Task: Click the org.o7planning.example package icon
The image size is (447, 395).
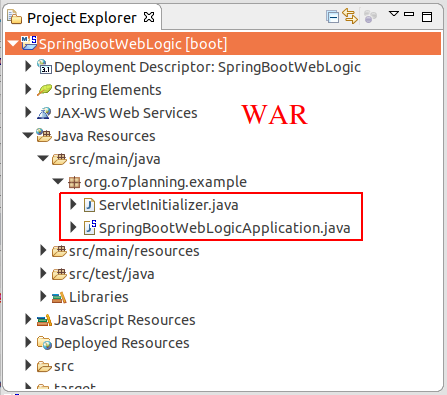Action: point(74,182)
